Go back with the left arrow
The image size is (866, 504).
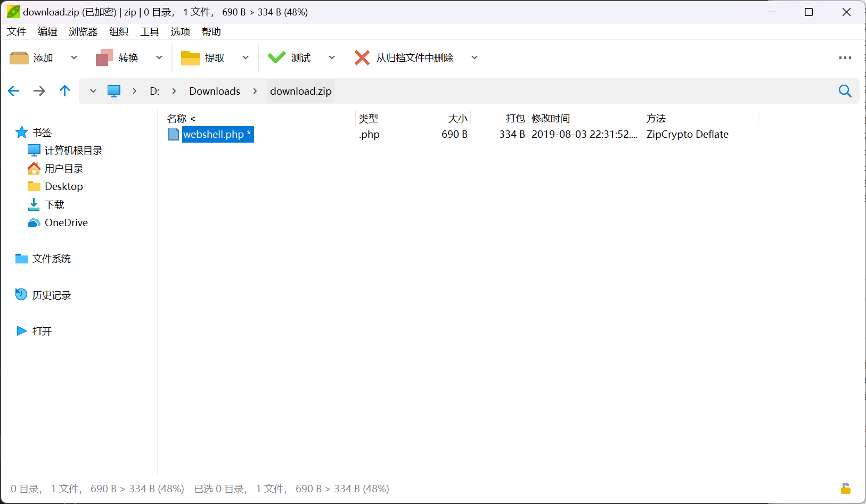[14, 91]
